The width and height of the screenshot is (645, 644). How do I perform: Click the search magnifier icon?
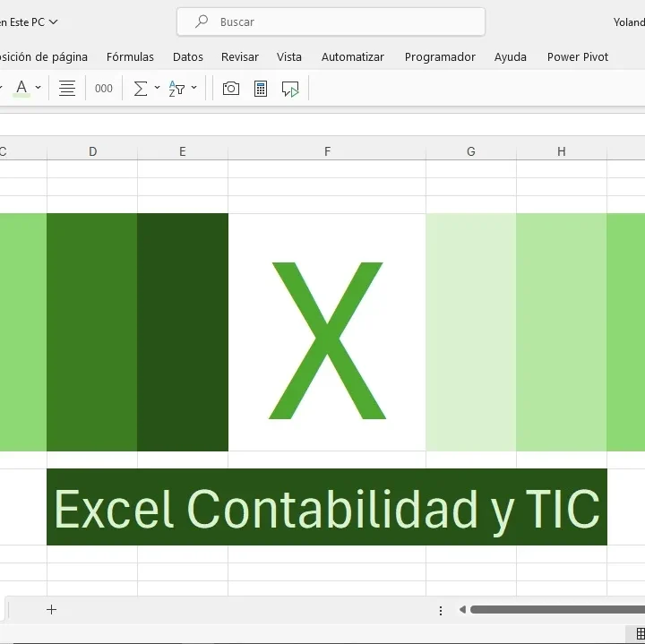click(202, 21)
